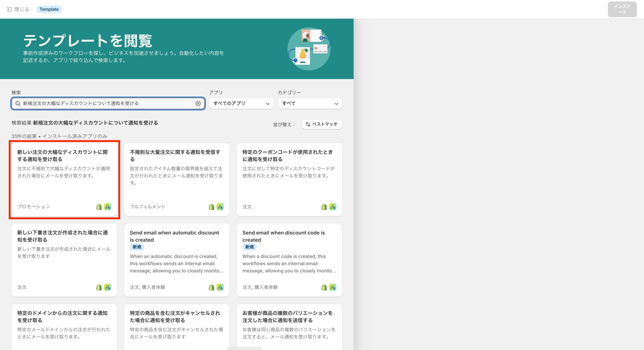Image resolution: width=644 pixels, height=350 pixels.
Task: Click Shopify icon on automatic discount email card
Action: (211, 287)
